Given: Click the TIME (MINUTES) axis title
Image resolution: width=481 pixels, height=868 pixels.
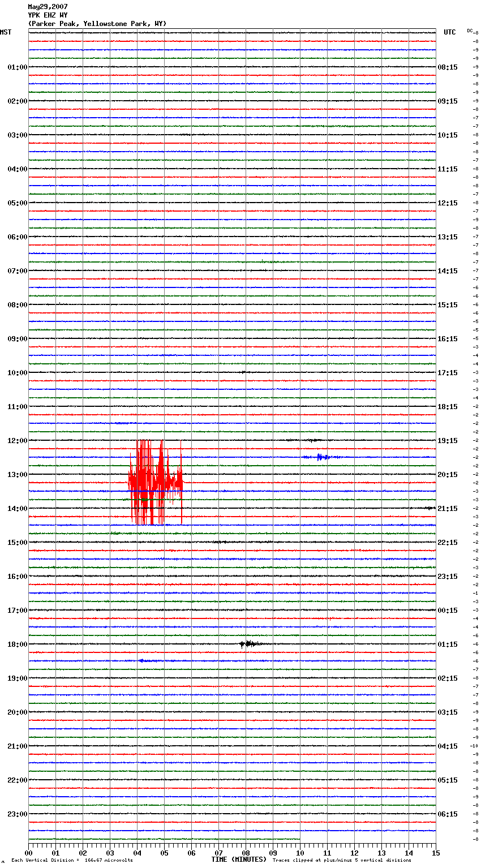Looking at the screenshot, I should [x=239, y=860].
